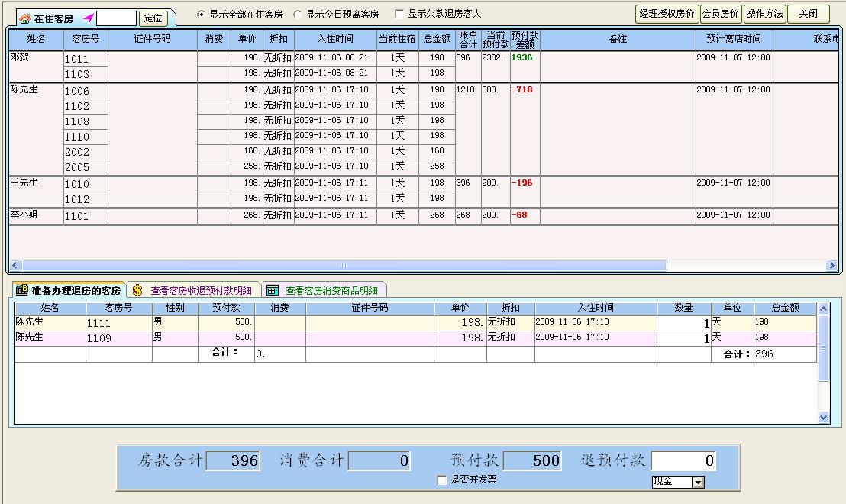This screenshot has height=504, width=846.
Task: Click the dollar icon on 查看客房收退预付款明细 tab
Action: point(138,289)
